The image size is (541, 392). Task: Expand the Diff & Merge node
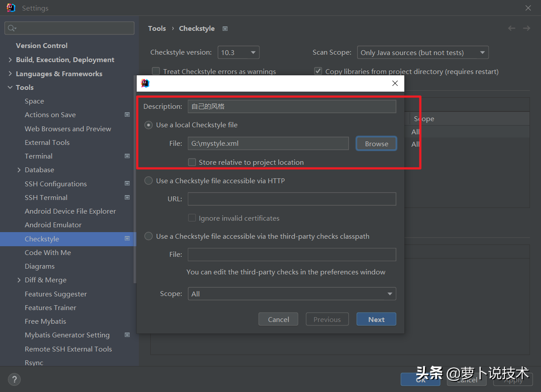pos(19,280)
